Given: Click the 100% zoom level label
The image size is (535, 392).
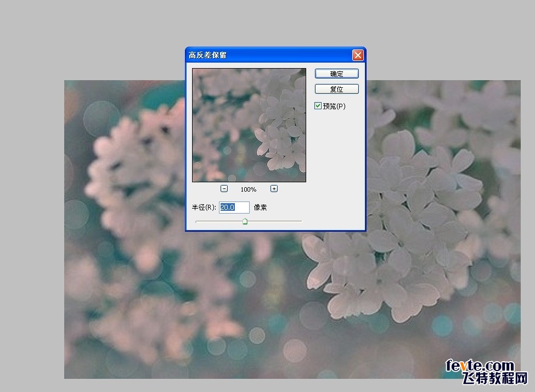Looking at the screenshot, I should (x=248, y=189).
